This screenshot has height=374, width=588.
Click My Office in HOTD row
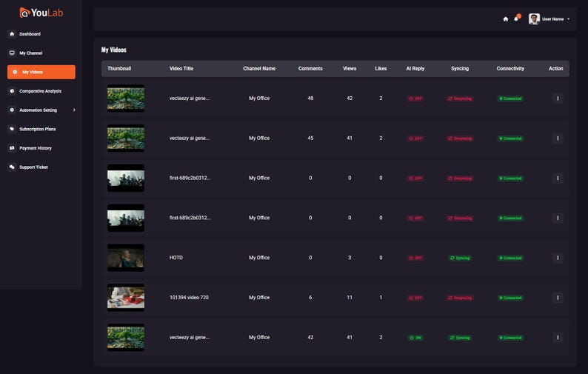coord(259,258)
